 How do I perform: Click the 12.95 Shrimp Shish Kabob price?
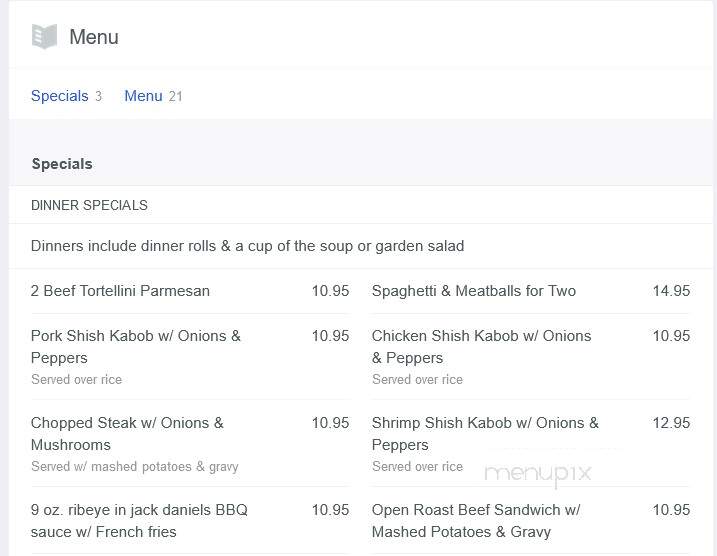coord(671,423)
